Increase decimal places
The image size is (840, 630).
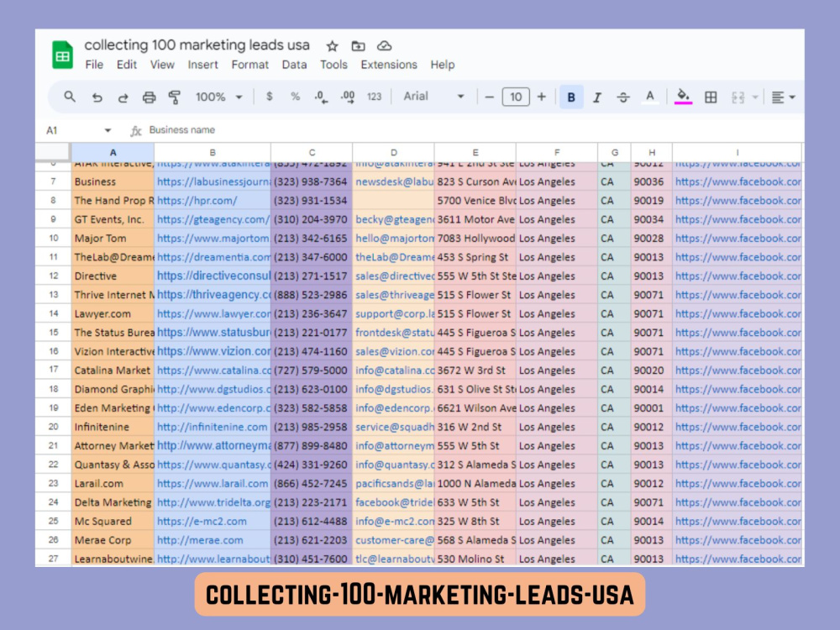(x=348, y=97)
